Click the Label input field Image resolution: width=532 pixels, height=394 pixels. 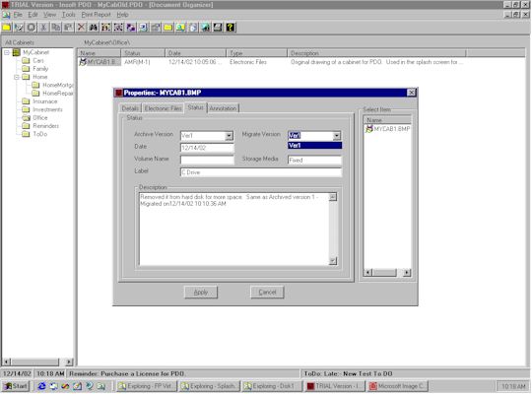260,172
